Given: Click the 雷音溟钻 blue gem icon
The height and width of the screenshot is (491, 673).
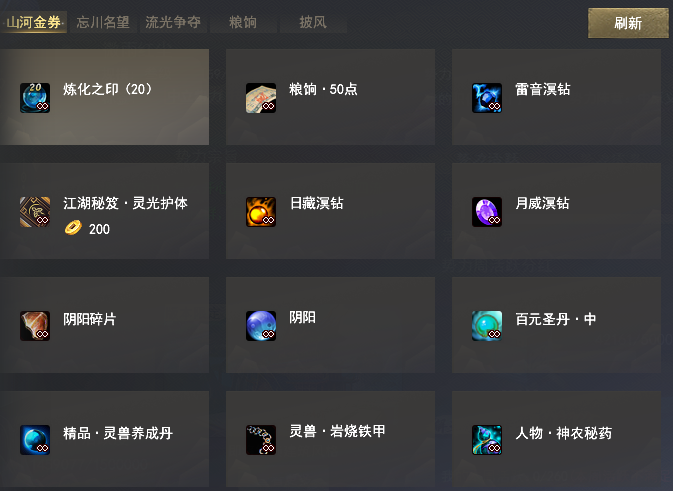Looking at the screenshot, I should [x=487, y=98].
